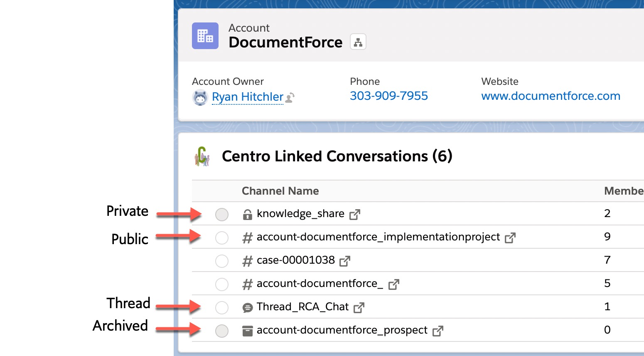Open account-documentforce_implementationproject external link icon
The height and width of the screenshot is (356, 644).
click(510, 238)
